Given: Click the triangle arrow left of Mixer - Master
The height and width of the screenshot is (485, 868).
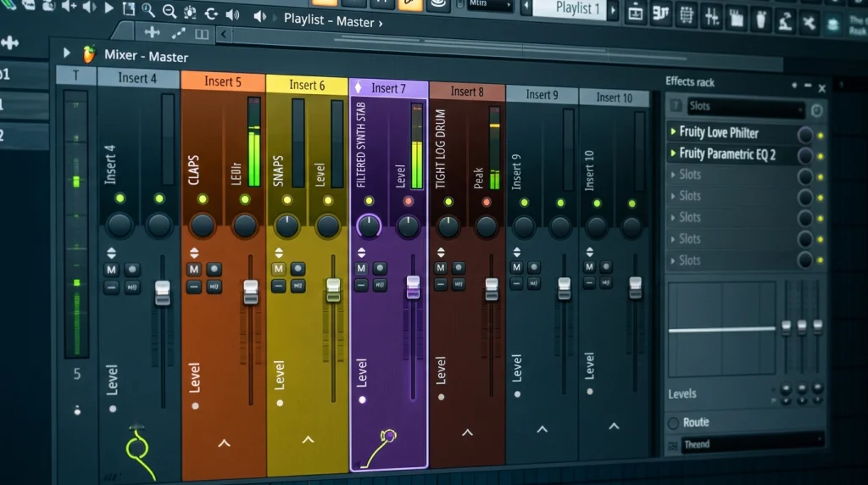Looking at the screenshot, I should [66, 53].
